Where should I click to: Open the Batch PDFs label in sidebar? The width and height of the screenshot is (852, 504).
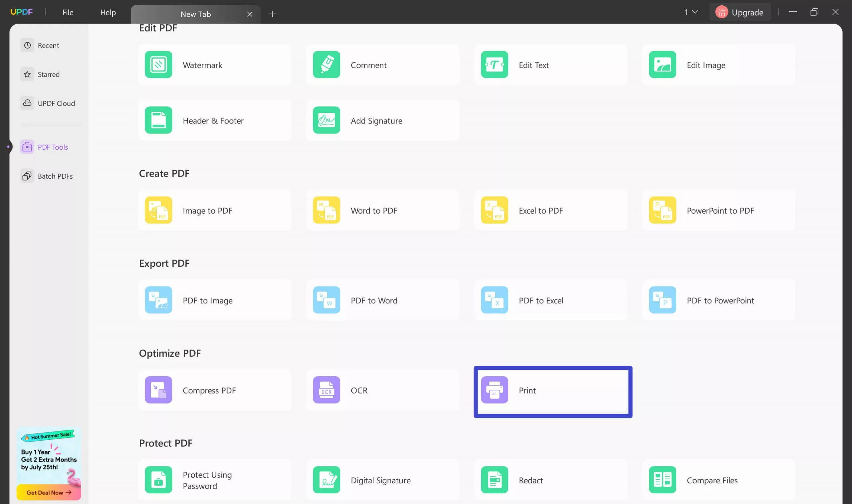coord(55,176)
